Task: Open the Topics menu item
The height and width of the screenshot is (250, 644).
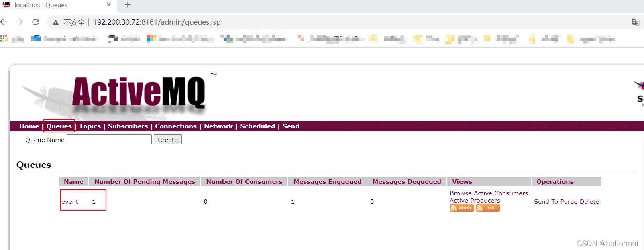Action: (90, 126)
